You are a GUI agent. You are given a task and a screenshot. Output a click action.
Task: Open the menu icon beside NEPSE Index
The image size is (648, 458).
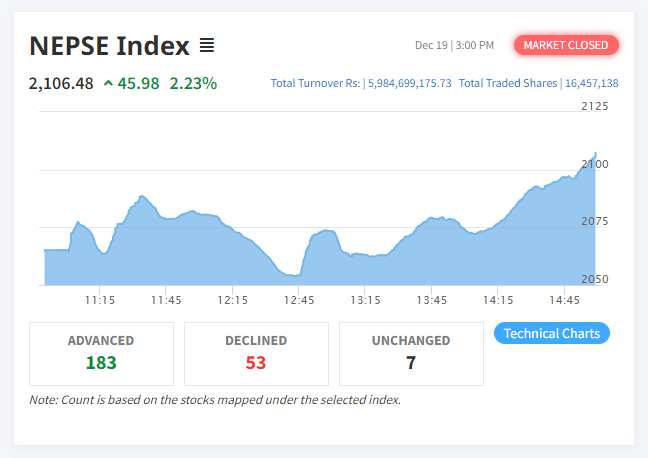(207, 45)
